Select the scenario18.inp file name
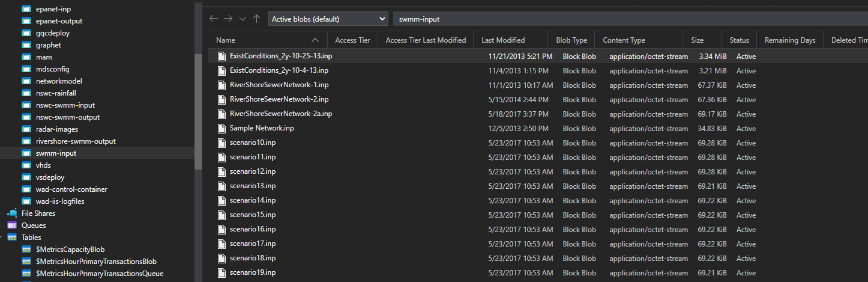868x282 pixels. pyautogui.click(x=253, y=258)
